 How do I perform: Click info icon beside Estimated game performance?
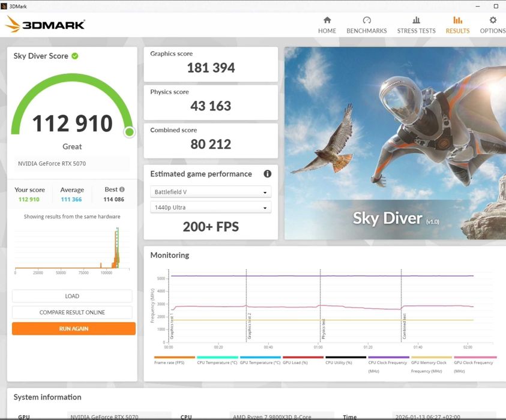click(267, 174)
